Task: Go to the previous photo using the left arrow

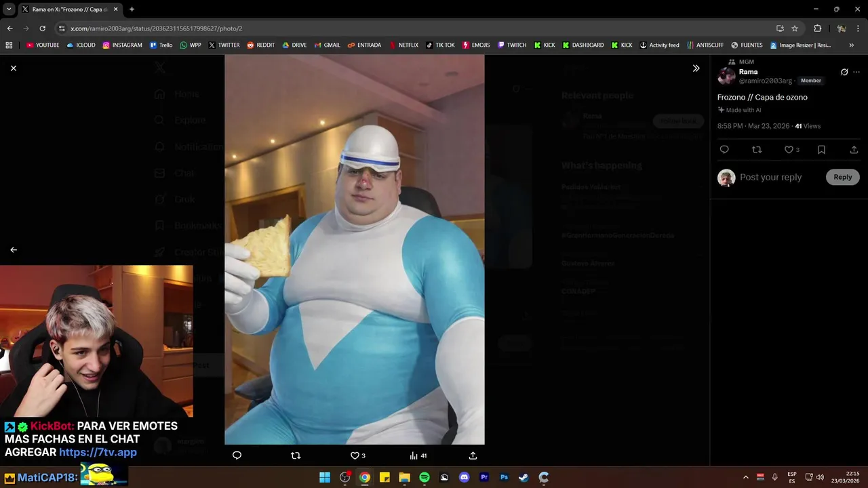Action: click(x=14, y=249)
